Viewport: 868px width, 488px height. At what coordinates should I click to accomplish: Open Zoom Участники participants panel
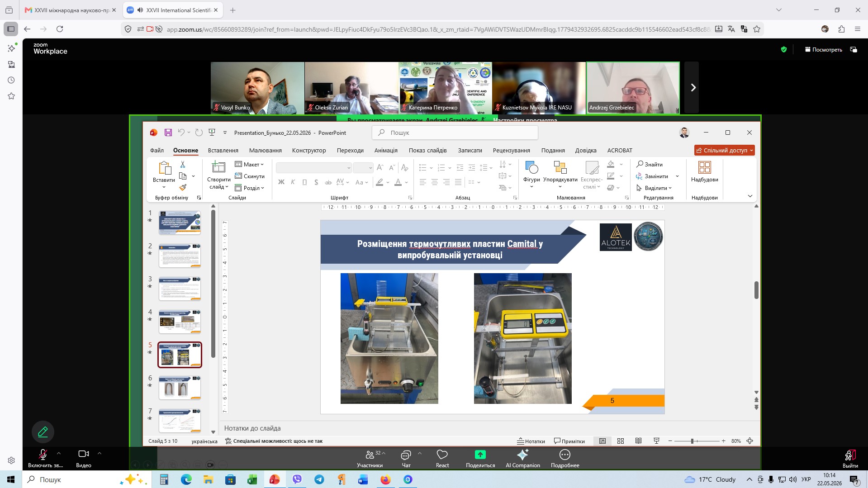coord(370,459)
